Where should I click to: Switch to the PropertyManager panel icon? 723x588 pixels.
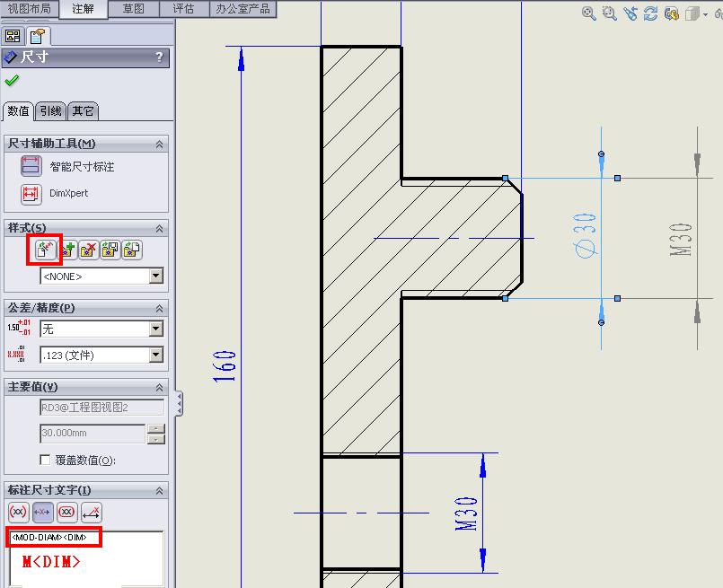click(37, 36)
